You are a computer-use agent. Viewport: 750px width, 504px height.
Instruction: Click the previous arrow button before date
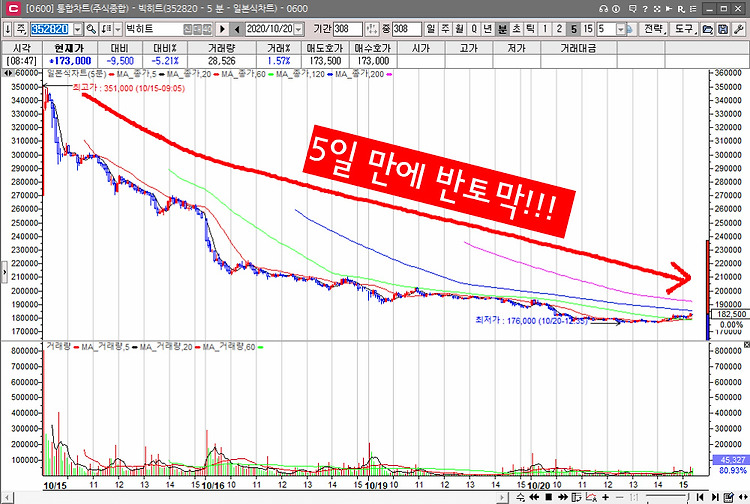(x=237, y=29)
